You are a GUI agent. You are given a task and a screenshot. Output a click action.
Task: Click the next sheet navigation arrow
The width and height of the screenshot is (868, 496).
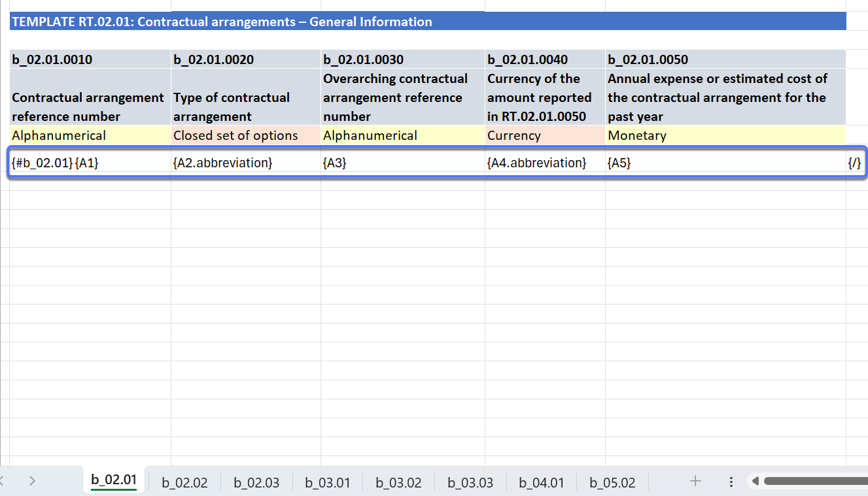pyautogui.click(x=32, y=482)
